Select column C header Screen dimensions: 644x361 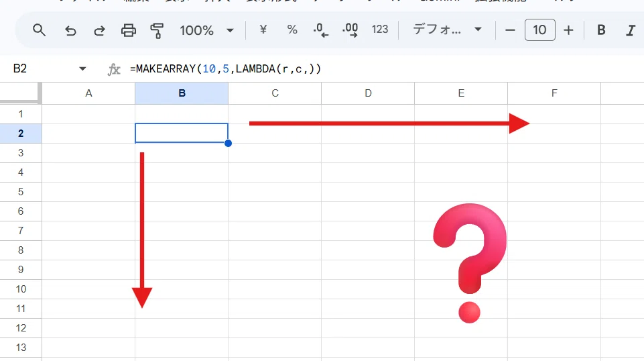click(275, 93)
